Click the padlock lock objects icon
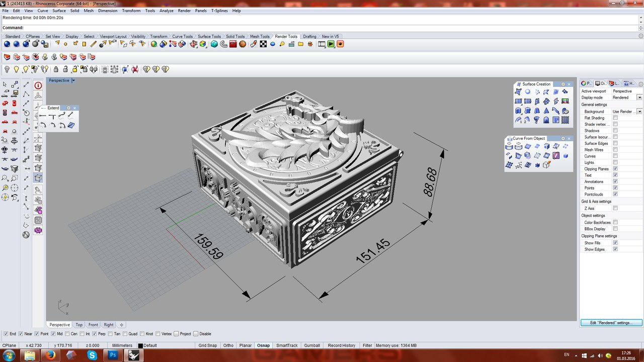Viewport: 644px width, 362px height. (x=56, y=69)
